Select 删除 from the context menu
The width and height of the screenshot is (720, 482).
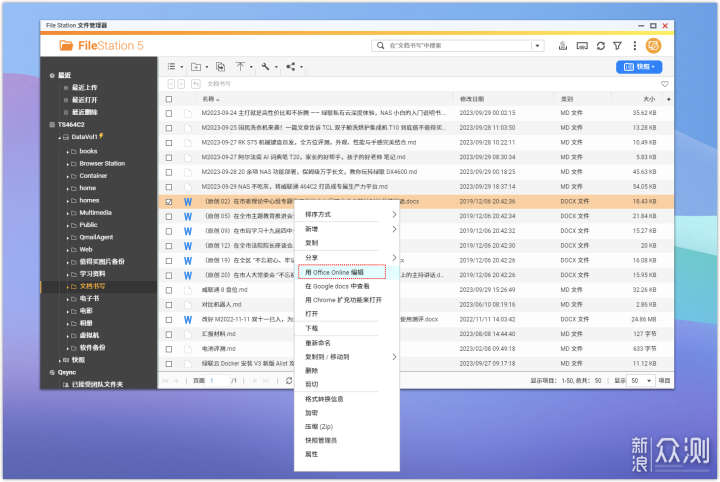pos(311,370)
